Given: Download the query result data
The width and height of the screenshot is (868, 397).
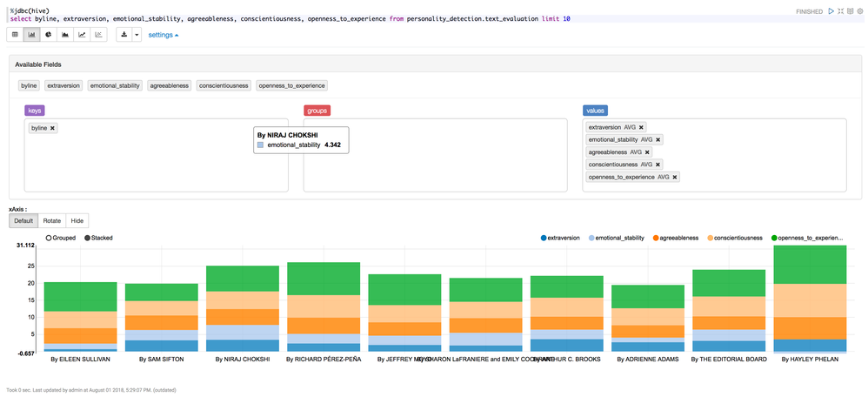Looking at the screenshot, I should 124,35.
